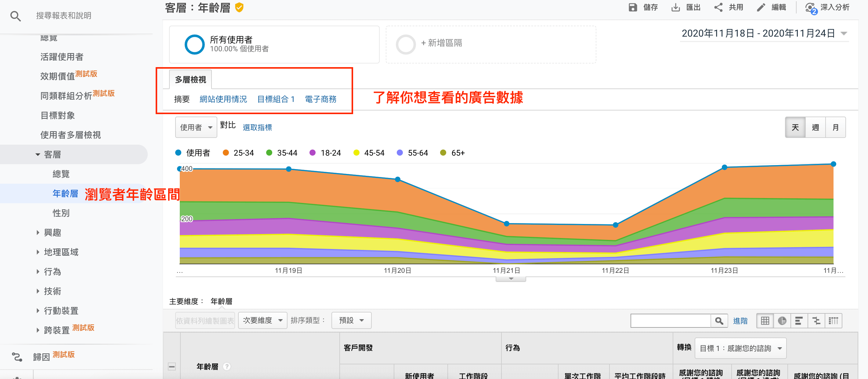
Task: Open 效期價值 in sidebar
Action: [x=58, y=76]
